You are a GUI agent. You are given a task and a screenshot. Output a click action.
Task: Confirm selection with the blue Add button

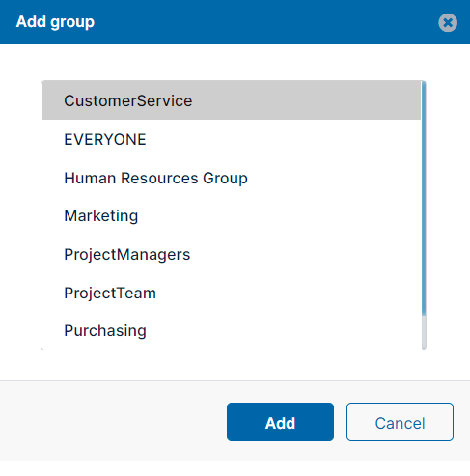[280, 422]
